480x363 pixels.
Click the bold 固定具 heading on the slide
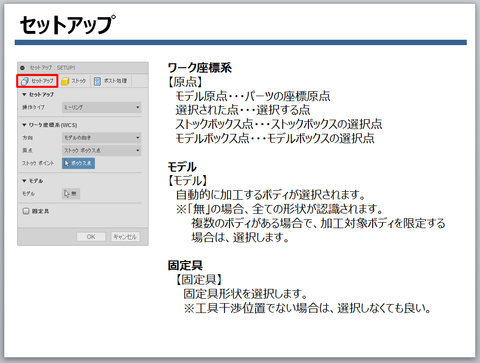[185, 265]
